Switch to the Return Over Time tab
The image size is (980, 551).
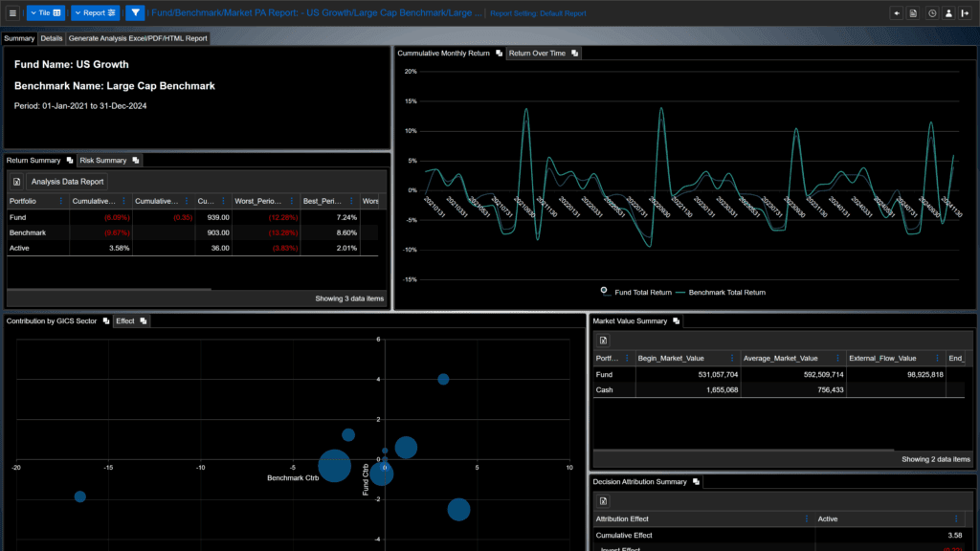[x=537, y=54]
